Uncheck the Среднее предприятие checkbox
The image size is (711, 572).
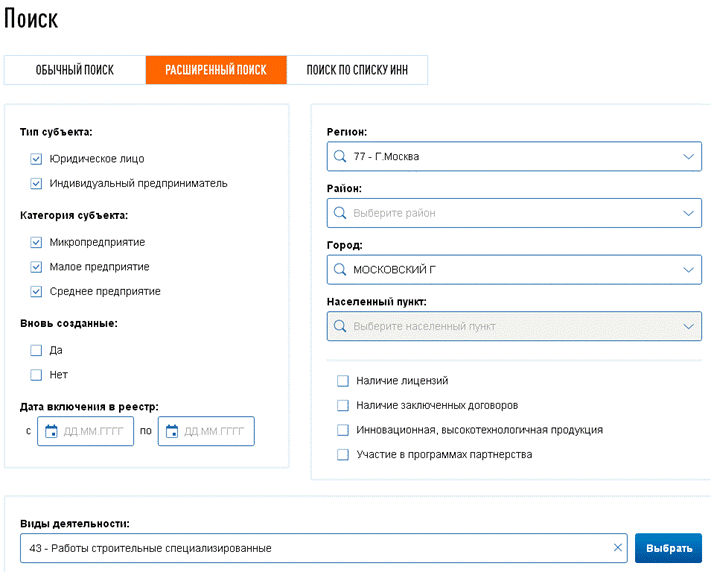[36, 292]
